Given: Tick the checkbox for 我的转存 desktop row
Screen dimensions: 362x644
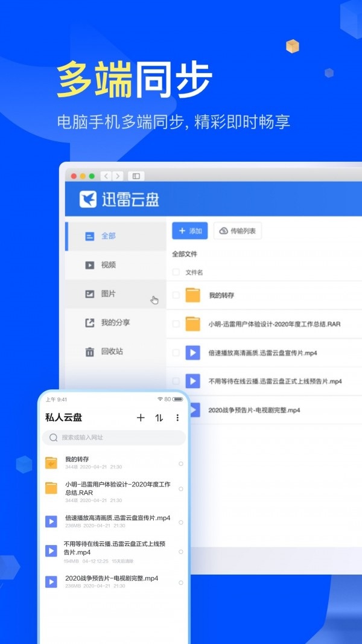Looking at the screenshot, I should 176,295.
